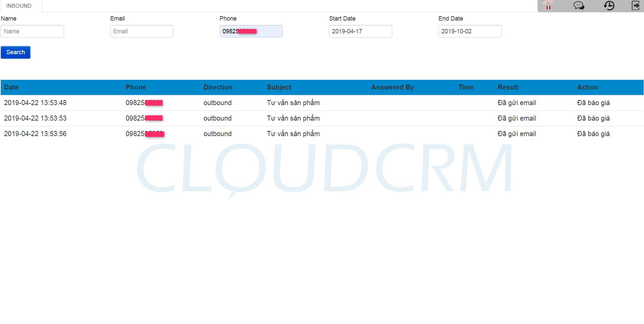The width and height of the screenshot is (644, 324).
Task: Click the phone pause call icon
Action: click(548, 5)
